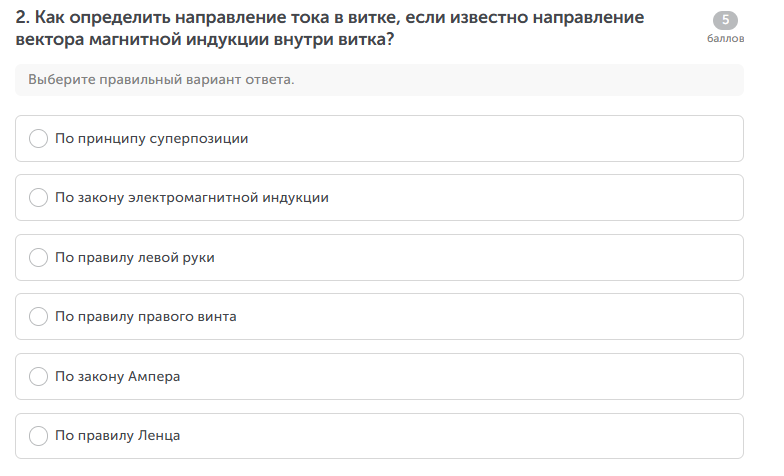Pick the radio button beside 'По закону Ампера'
The width and height of the screenshot is (784, 476).
[x=39, y=377]
